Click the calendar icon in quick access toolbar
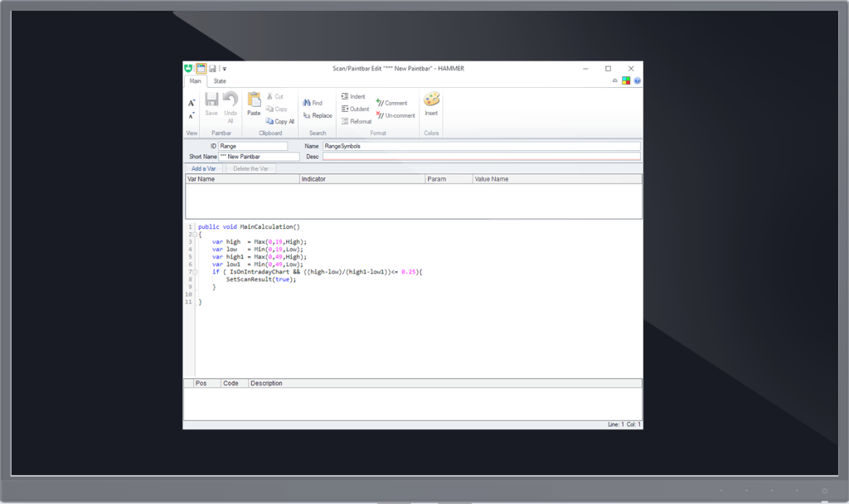 201,68
